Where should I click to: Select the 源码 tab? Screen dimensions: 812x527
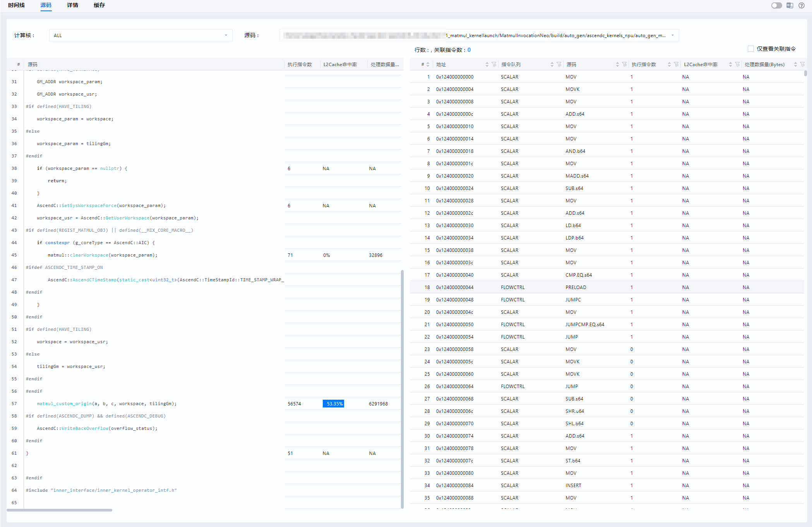(46, 5)
